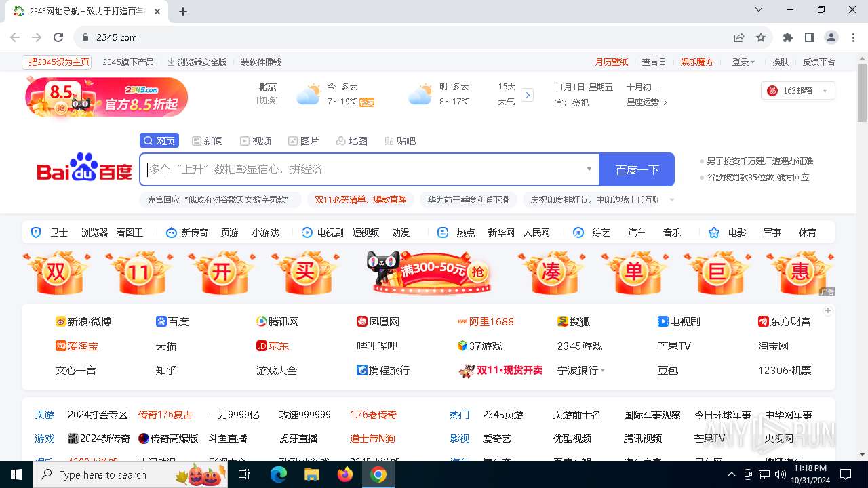Click the Windows Start button
The height and width of the screenshot is (488, 868).
click(x=16, y=474)
